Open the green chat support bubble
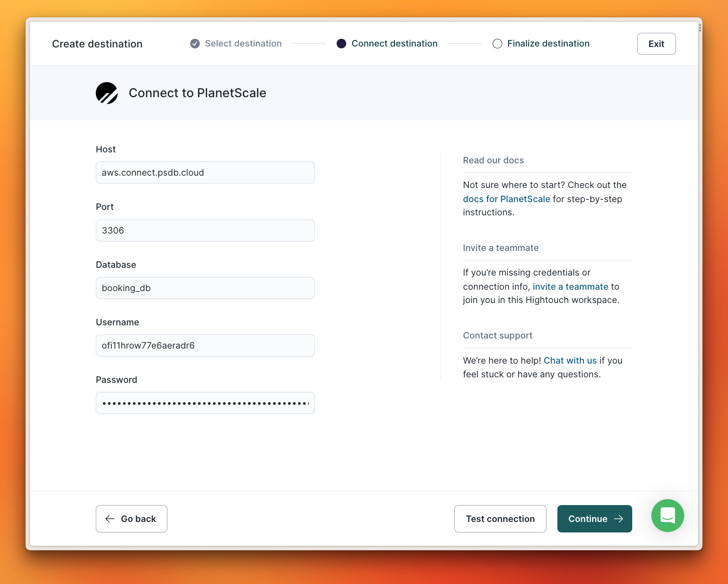This screenshot has width=728, height=584. (667, 516)
